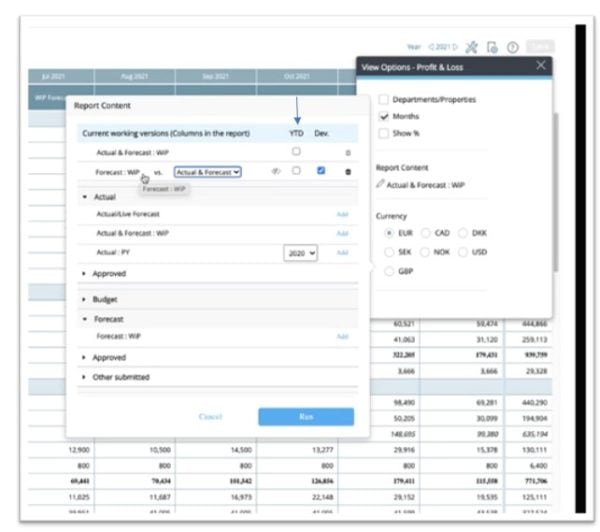Delete the Forecast : WIP comparison row
Viewport: 600px width, 532px height.
click(x=348, y=172)
